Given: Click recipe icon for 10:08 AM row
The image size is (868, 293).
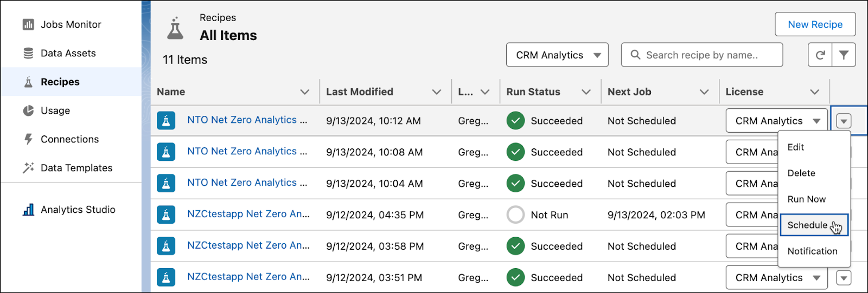Looking at the screenshot, I should point(166,152).
